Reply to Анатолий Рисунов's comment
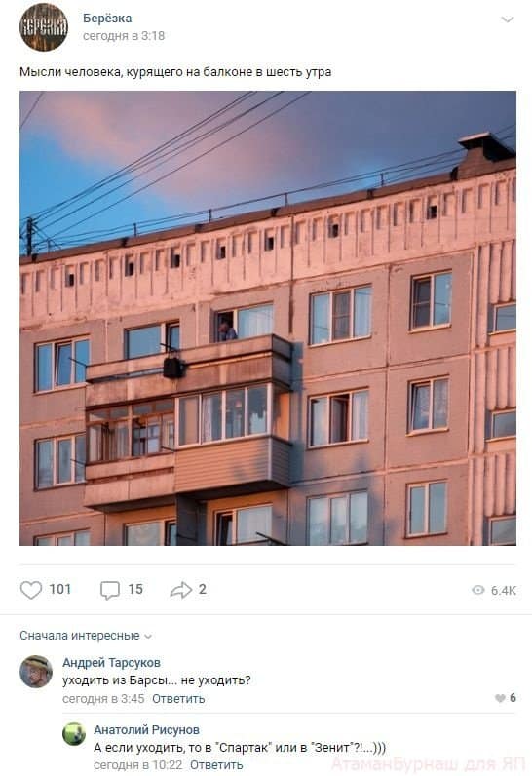 coord(216,765)
